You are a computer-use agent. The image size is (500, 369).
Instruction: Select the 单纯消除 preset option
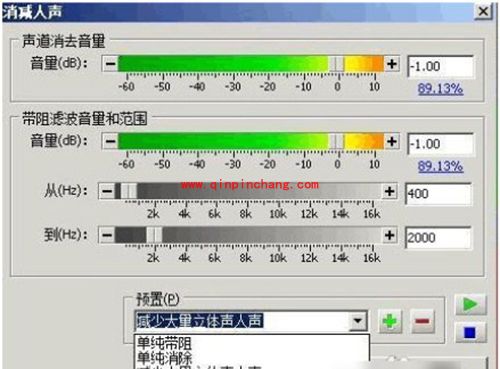tap(165, 358)
